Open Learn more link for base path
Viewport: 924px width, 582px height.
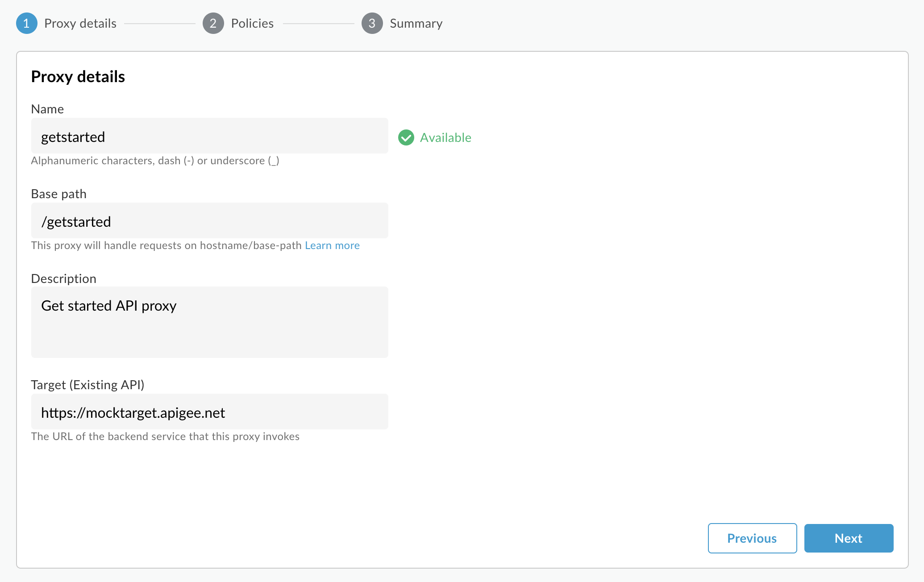pyautogui.click(x=333, y=245)
